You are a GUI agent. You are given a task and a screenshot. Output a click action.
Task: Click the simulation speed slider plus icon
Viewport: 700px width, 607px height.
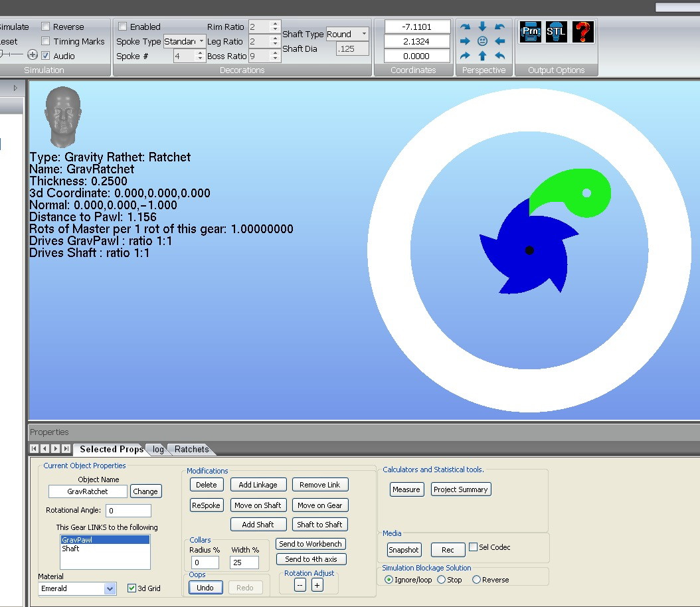pyautogui.click(x=33, y=55)
